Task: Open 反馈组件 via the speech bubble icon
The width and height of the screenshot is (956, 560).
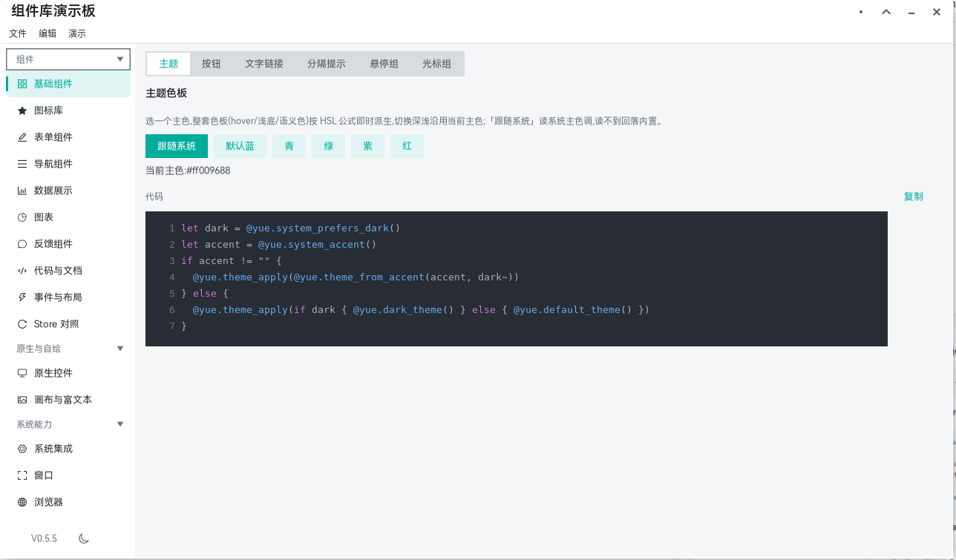Action: tap(22, 244)
